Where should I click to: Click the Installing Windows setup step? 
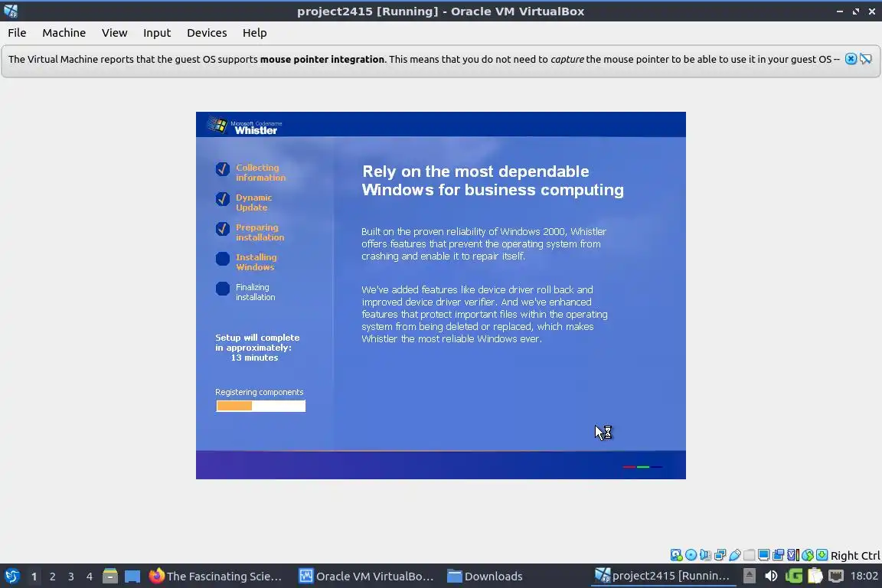pos(247,262)
